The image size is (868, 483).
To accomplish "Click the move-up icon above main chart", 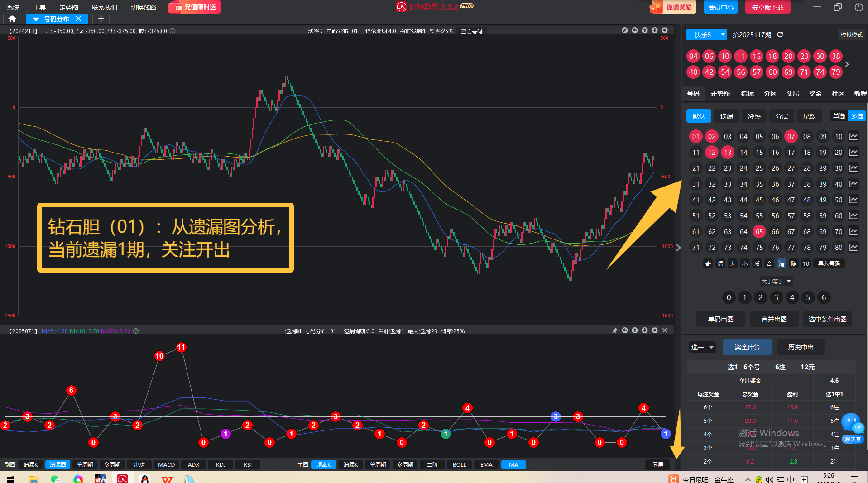I will 645,30.
